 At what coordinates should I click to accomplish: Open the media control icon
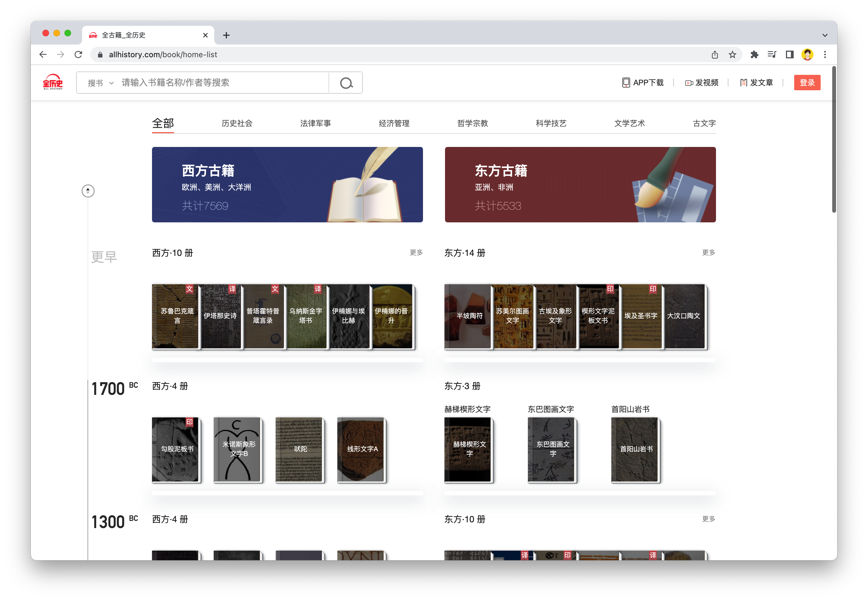coord(772,54)
